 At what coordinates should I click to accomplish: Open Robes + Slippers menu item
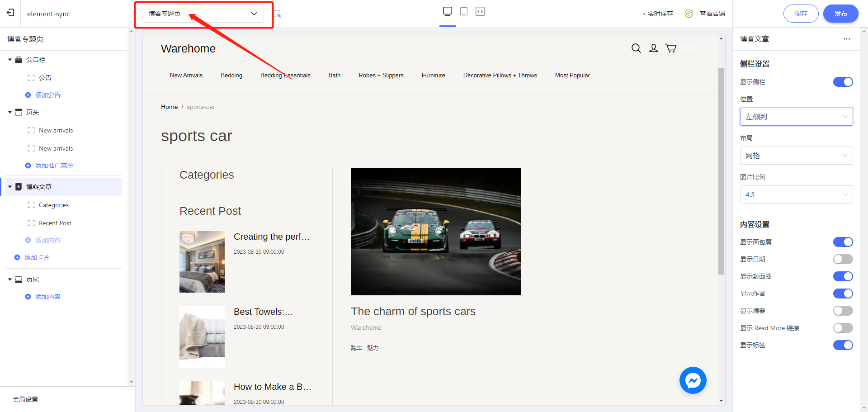[381, 76]
